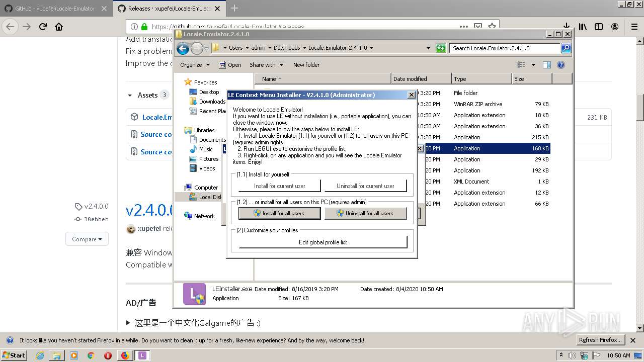This screenshot has height=362, width=644.
Task: Select Releases xupefei/Locale-Emulator tab
Action: (x=169, y=9)
